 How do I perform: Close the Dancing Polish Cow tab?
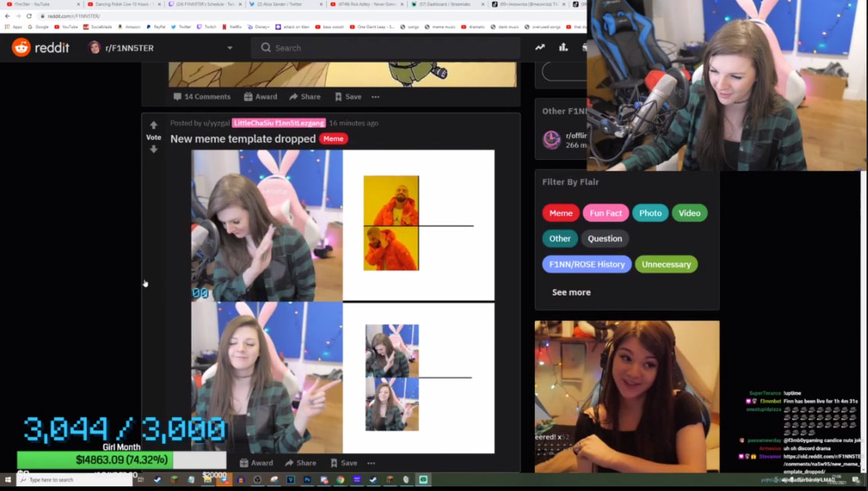point(160,4)
